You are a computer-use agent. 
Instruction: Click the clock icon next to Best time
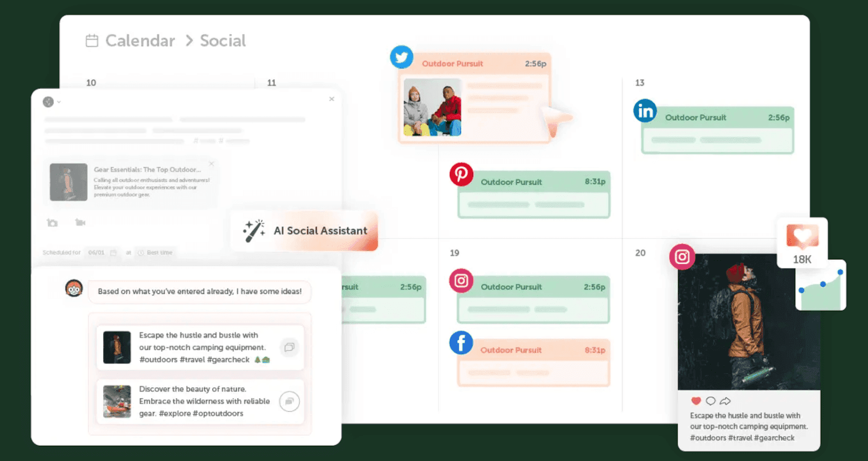coord(141,253)
